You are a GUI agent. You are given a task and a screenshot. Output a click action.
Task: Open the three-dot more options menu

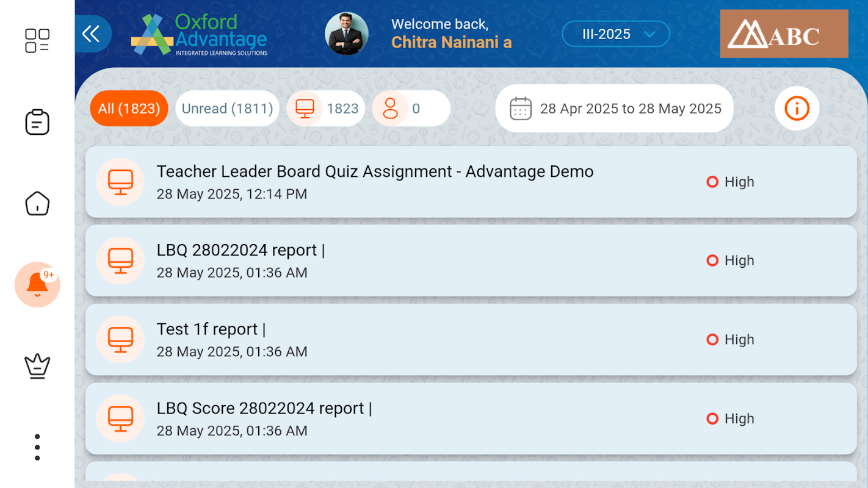[37, 447]
